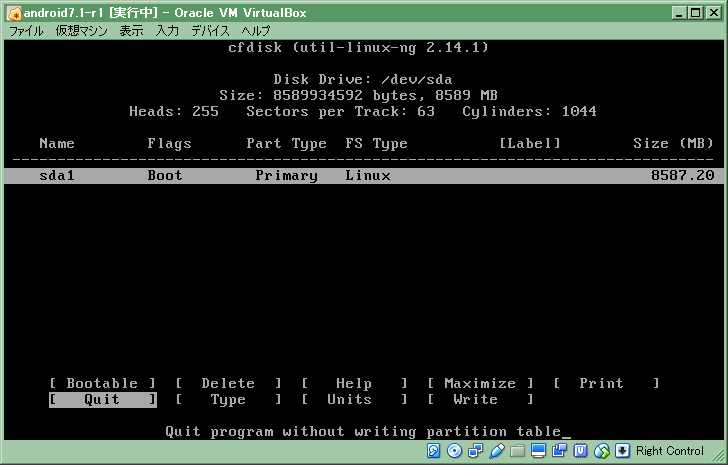Click the Name column header
Viewport: 728px width, 465px height.
click(57, 143)
